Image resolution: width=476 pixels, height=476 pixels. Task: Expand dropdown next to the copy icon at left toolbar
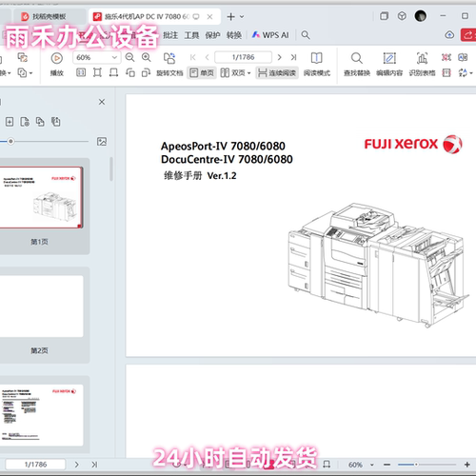point(30,73)
